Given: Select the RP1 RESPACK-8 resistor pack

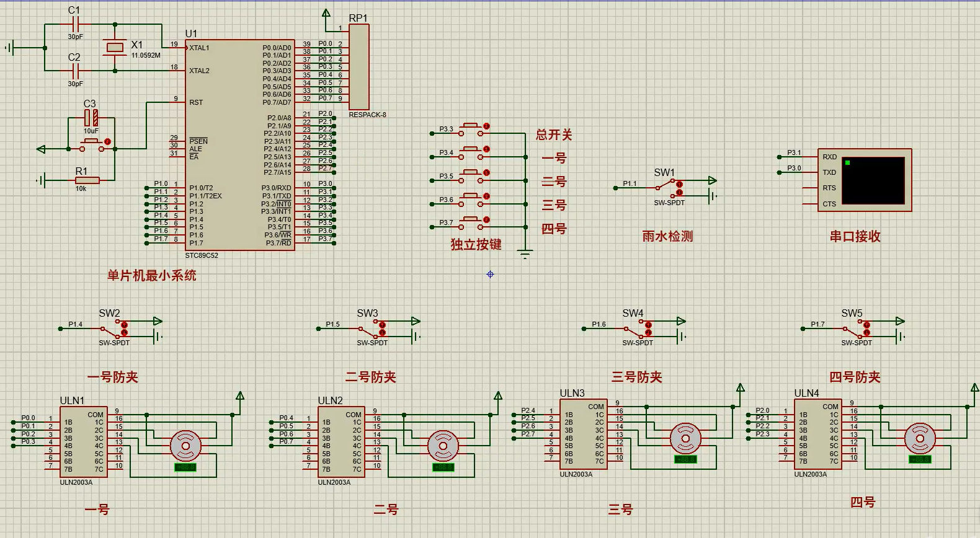Looking at the screenshot, I should [x=359, y=67].
